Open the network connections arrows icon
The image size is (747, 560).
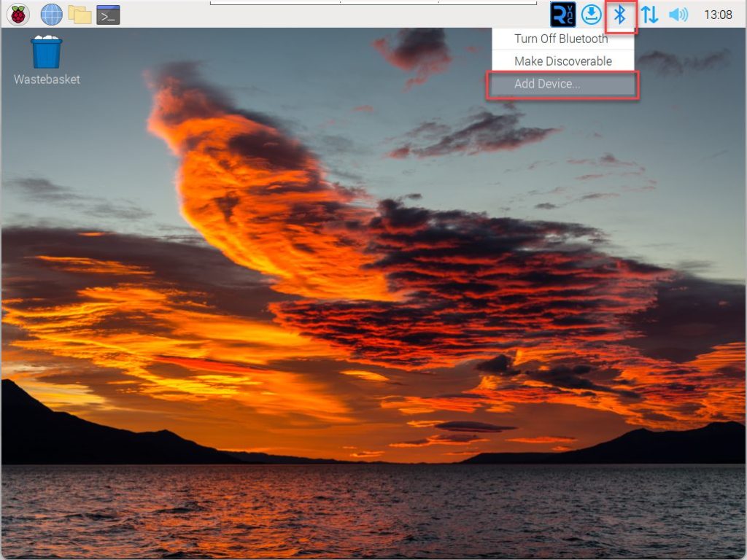pyautogui.click(x=649, y=15)
